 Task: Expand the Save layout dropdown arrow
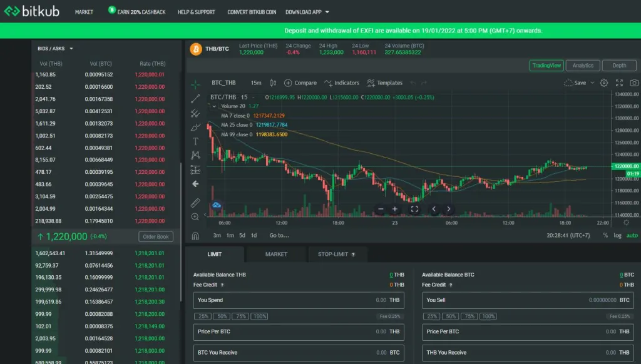[592, 83]
